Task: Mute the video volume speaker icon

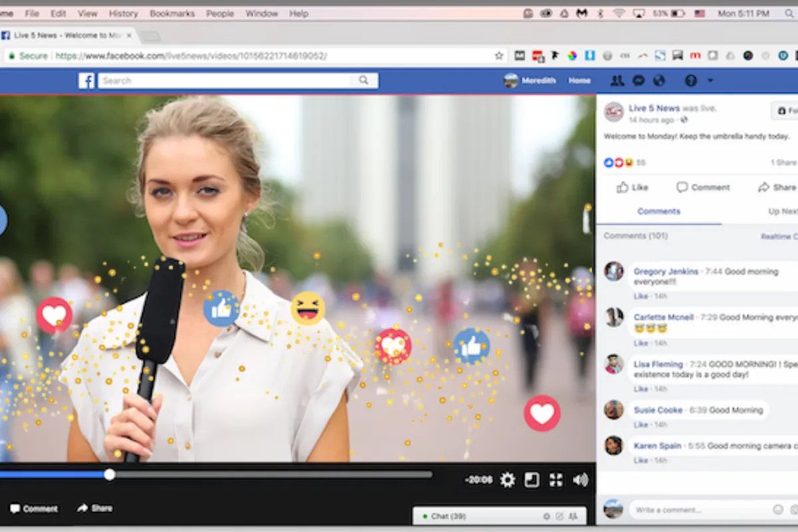Action: click(x=581, y=479)
